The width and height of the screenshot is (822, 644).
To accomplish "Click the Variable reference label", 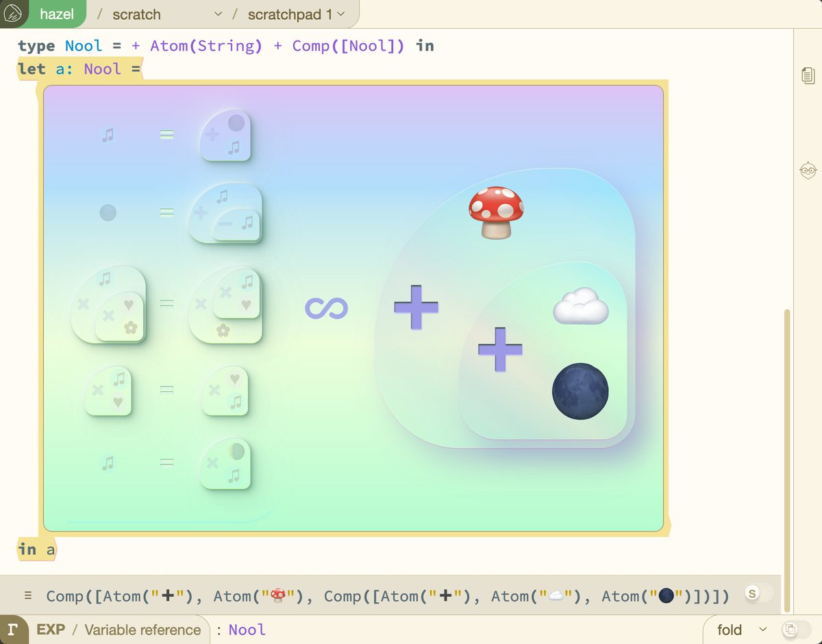I will [x=142, y=630].
